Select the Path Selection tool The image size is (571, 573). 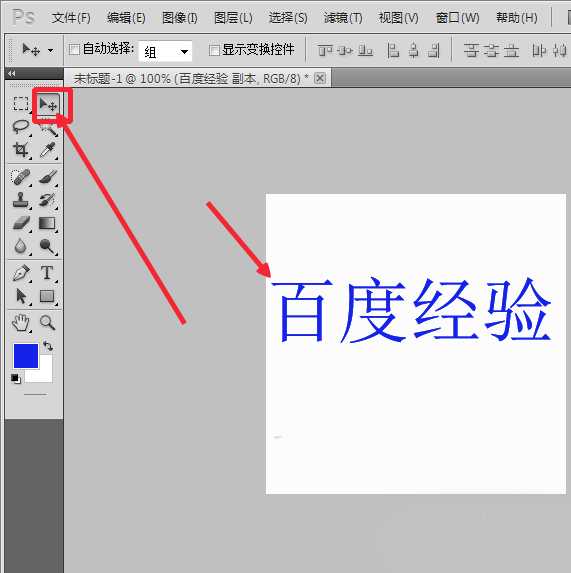pos(21,296)
